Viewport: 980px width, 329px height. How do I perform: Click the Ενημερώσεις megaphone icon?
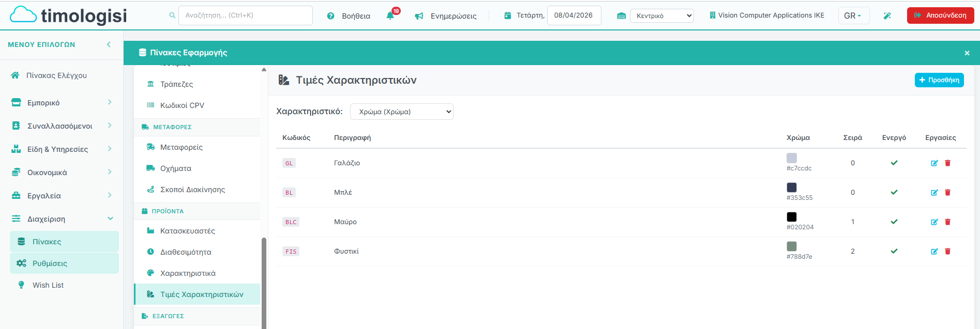pyautogui.click(x=419, y=16)
